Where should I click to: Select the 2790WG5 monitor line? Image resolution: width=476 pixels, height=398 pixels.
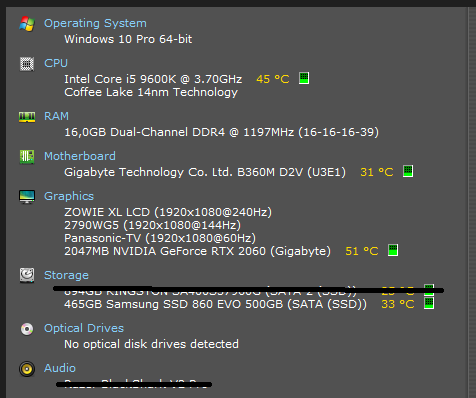coord(152,225)
